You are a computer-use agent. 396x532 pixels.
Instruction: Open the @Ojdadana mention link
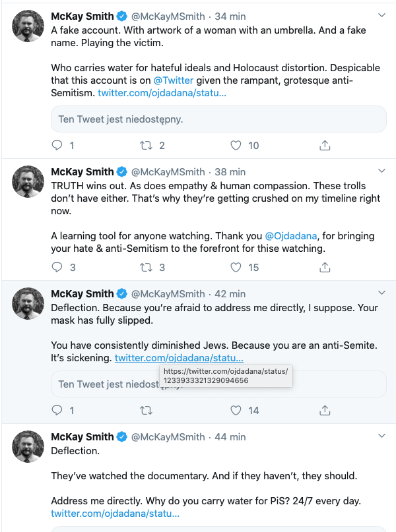290,236
